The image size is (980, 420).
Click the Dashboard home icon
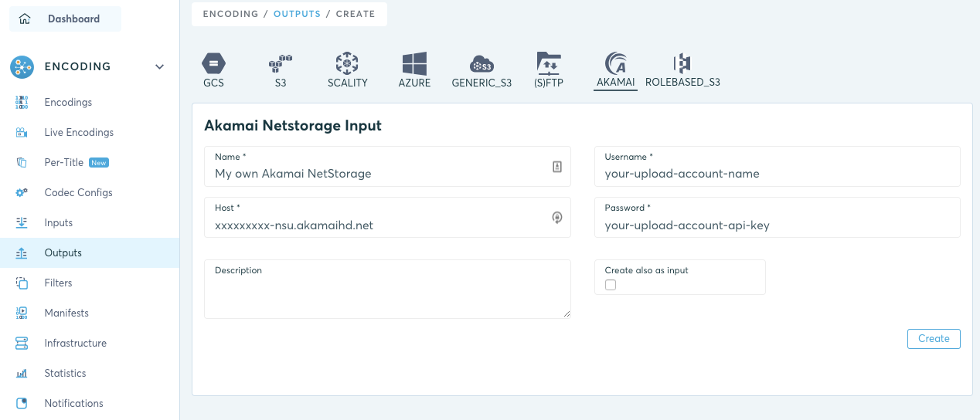(x=25, y=19)
